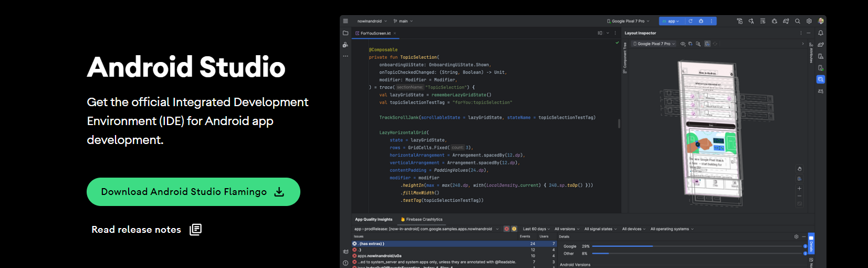This screenshot has height=268, width=868.
Task: Open the Android robot icon in right sidebar
Action: tap(821, 91)
